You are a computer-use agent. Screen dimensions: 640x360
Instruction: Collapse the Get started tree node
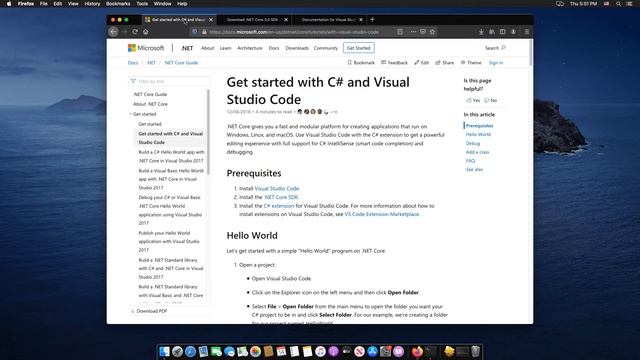[x=131, y=114]
